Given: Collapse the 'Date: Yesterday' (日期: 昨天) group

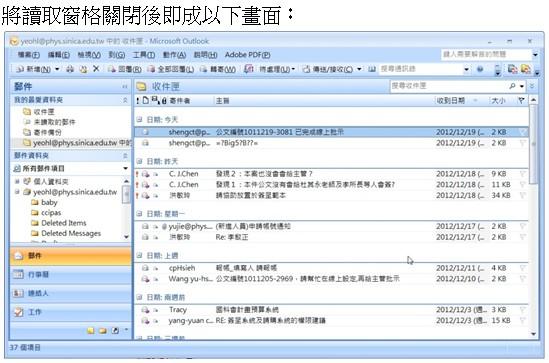Looking at the screenshot, I should coord(139,161).
